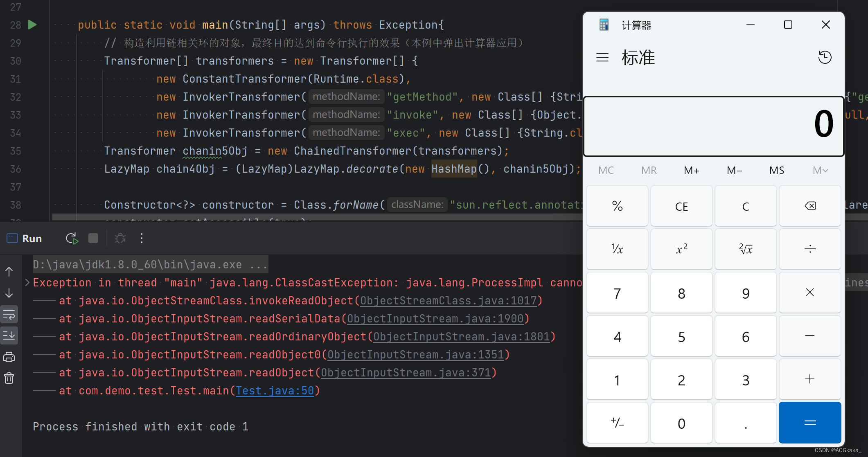Viewport: 868px width, 457px height.
Task: Click the square root key
Action: [746, 249]
